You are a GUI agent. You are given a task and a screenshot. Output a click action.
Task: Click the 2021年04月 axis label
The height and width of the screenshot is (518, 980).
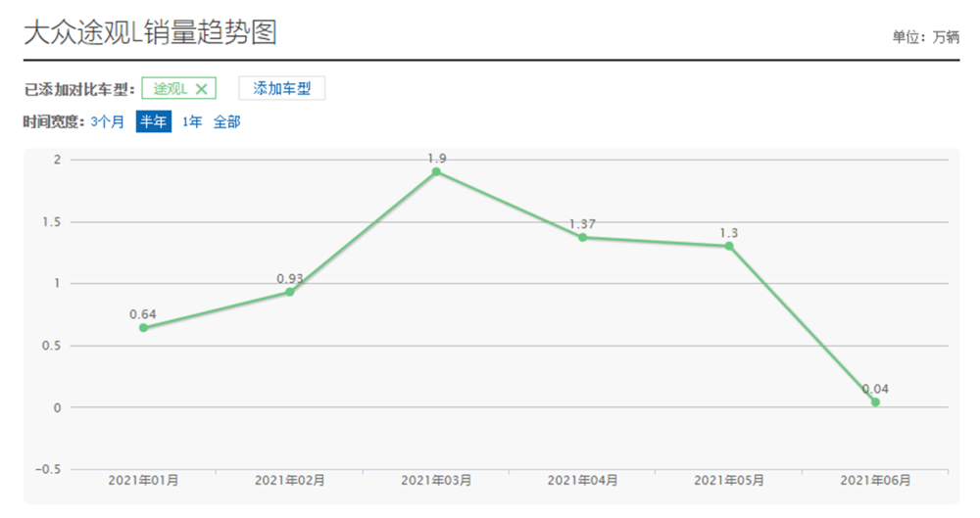pos(582,481)
